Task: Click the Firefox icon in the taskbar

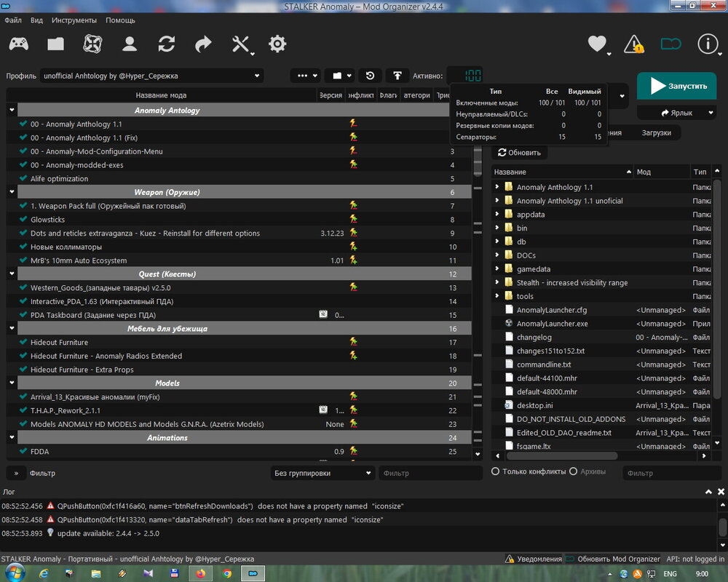Action: [200, 573]
